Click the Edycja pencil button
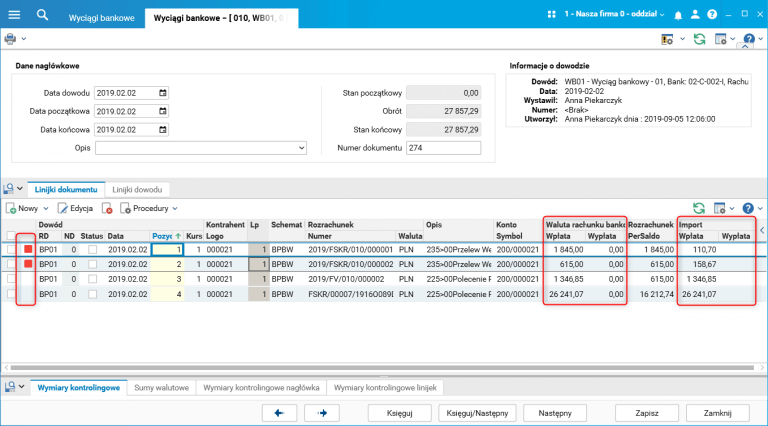This screenshot has width=768, height=426. (x=75, y=208)
